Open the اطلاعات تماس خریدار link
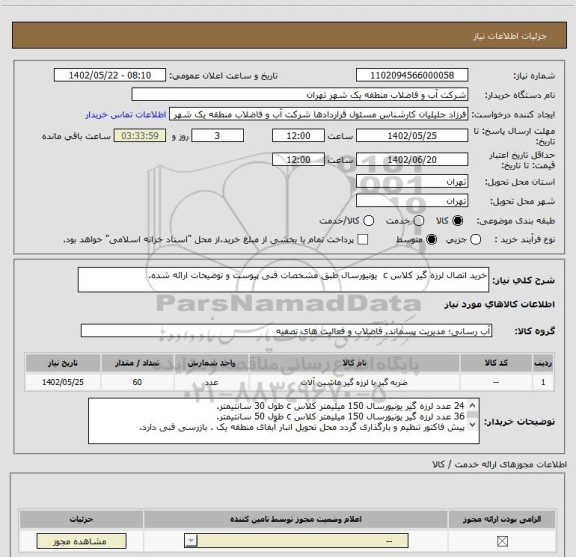This screenshot has height=557, width=576. pos(126,115)
